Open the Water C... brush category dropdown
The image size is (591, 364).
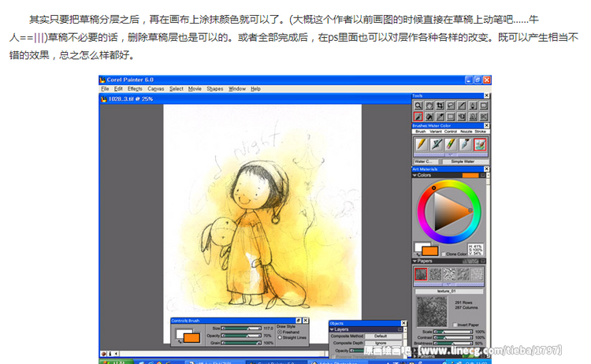[426, 162]
